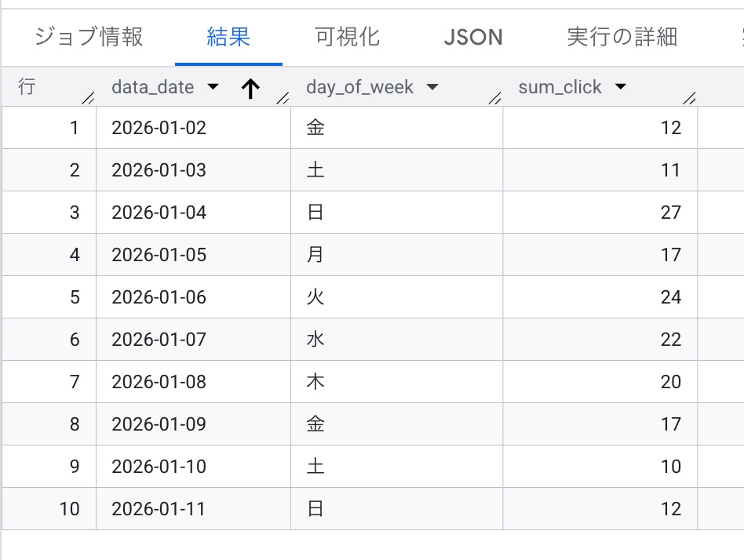Click the resize handle of the 行 column
Image resolution: width=744 pixels, height=560 pixels.
[88, 98]
